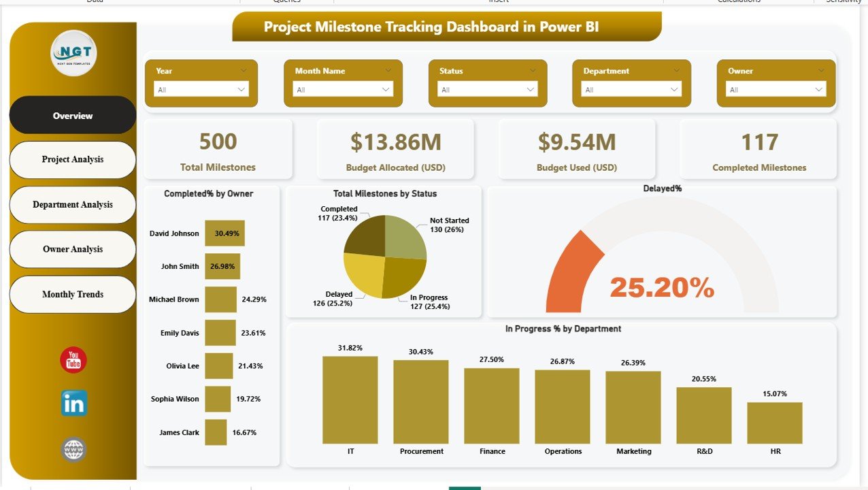
Task: Open the Month Name filter dropdown
Action: 386,88
